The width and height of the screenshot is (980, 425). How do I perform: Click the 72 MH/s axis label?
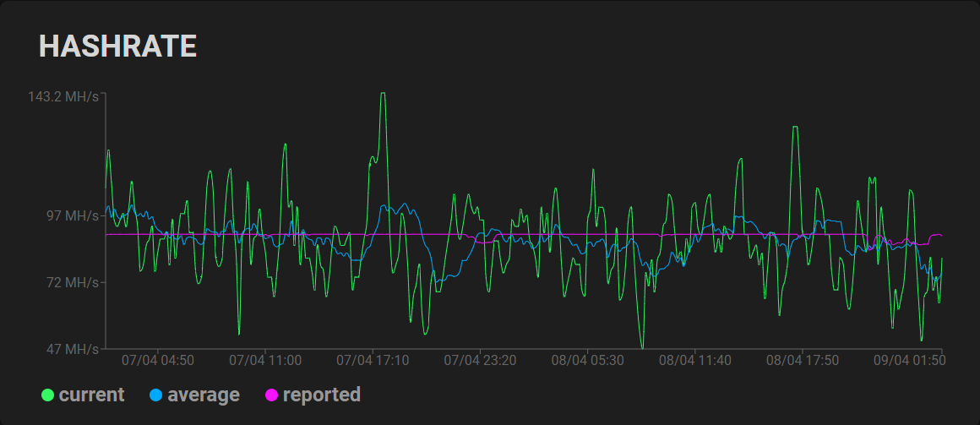point(73,283)
